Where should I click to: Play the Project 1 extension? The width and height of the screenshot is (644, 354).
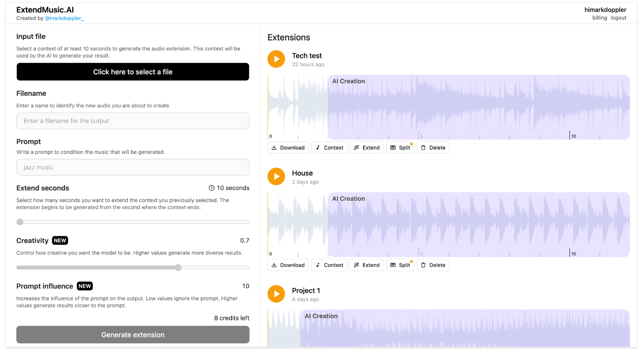tap(276, 294)
